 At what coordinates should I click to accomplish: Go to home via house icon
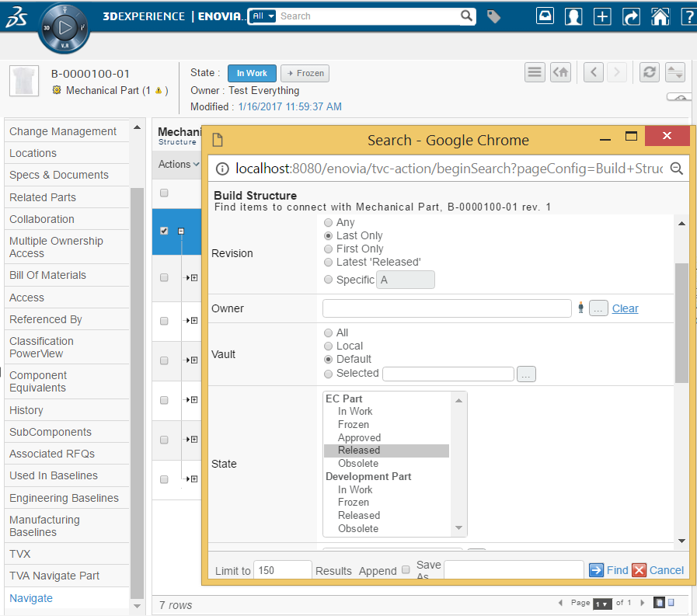point(660,16)
